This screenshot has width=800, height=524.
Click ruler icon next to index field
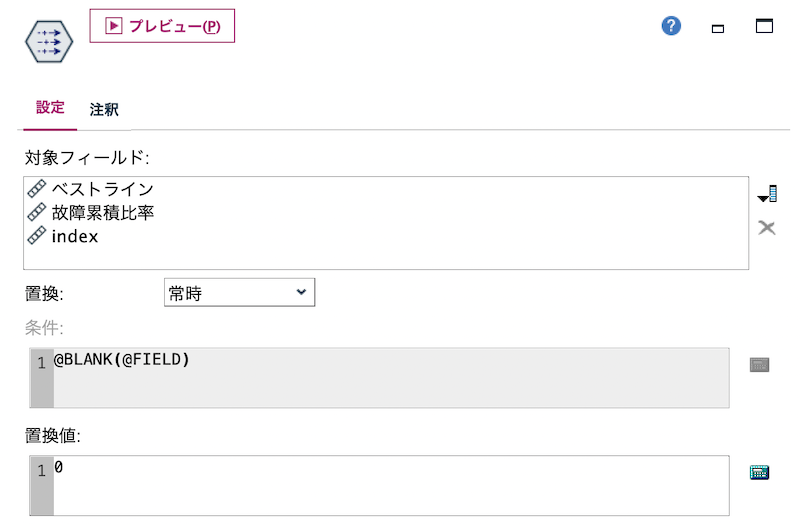(37, 236)
